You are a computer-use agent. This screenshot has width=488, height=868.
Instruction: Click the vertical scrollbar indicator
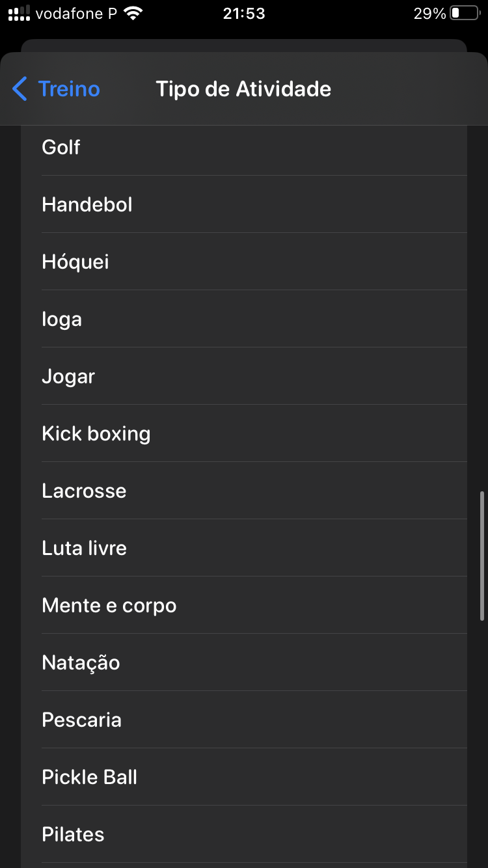coord(482,556)
